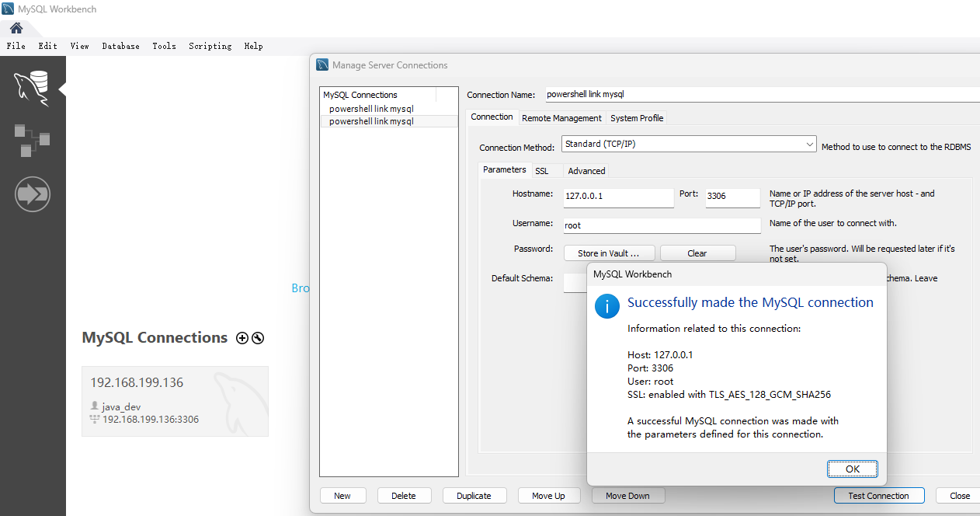Open the Models sidebar icon
Image resolution: width=980 pixels, height=516 pixels.
(33, 140)
